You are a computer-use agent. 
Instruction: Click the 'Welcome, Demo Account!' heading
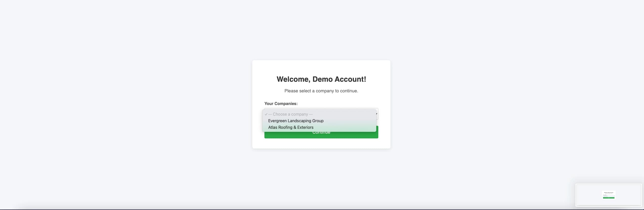pos(321,79)
